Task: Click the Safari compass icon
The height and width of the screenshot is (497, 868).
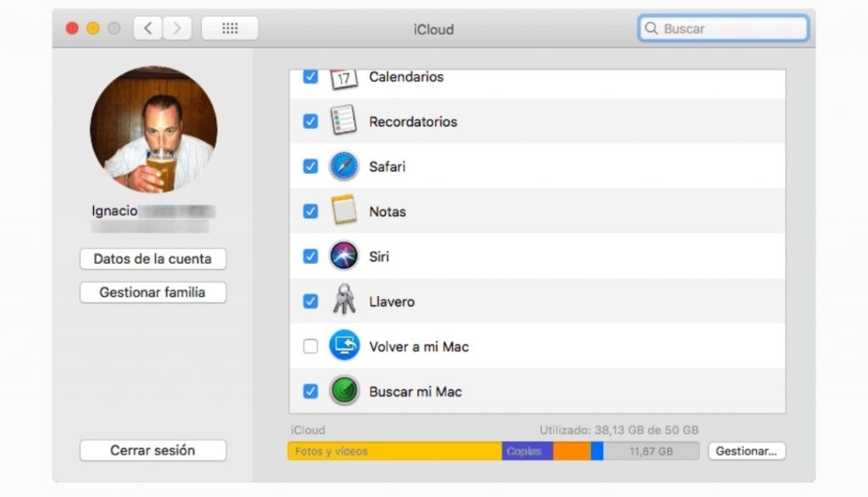Action: [344, 166]
